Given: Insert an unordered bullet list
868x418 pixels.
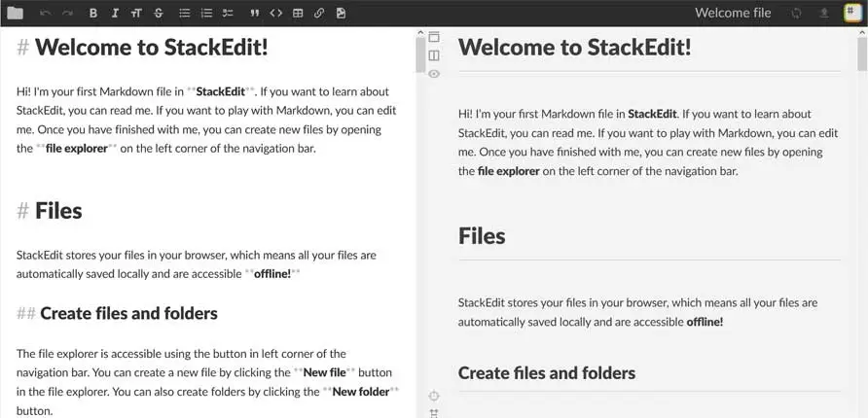Looking at the screenshot, I should click(x=185, y=13).
